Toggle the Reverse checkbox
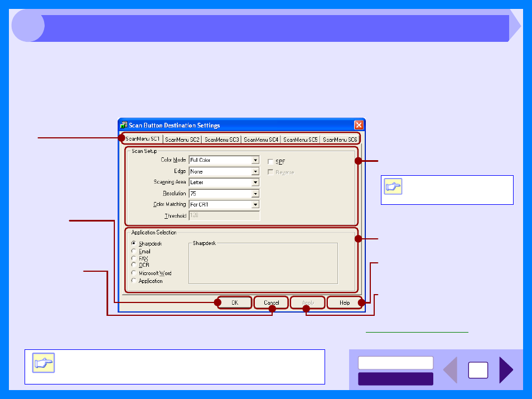The width and height of the screenshot is (532, 399). pyautogui.click(x=270, y=172)
